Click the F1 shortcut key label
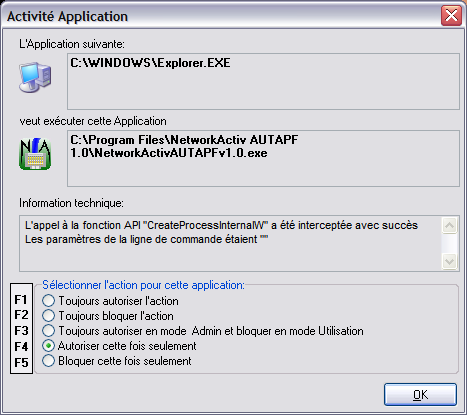 (21, 300)
